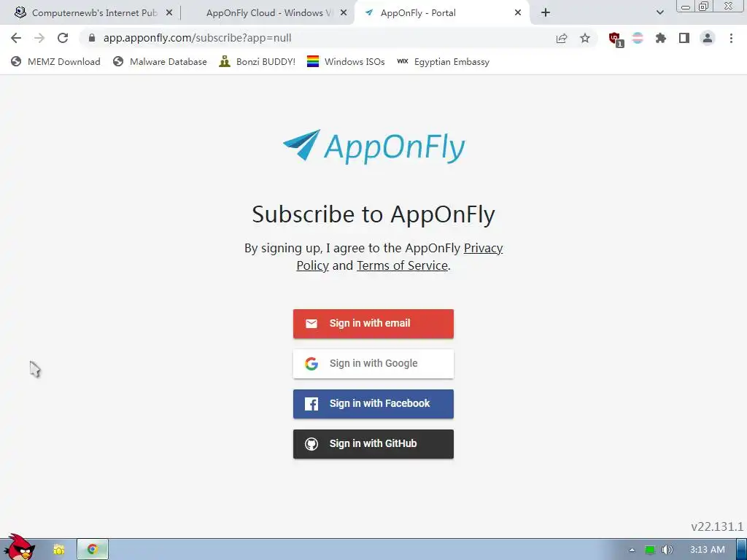Click the AppOnFly paper plane logo
This screenshot has width=747, height=560.
tap(373, 146)
